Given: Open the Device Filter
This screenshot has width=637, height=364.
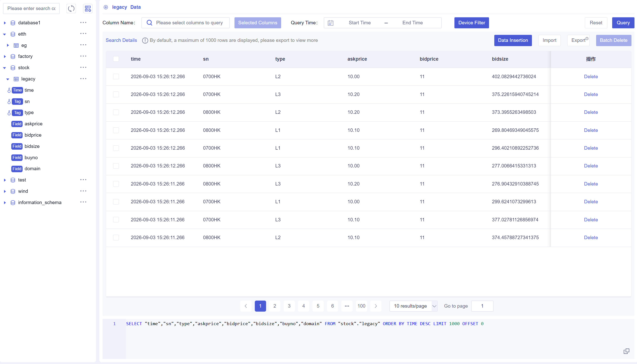Looking at the screenshot, I should 471,23.
